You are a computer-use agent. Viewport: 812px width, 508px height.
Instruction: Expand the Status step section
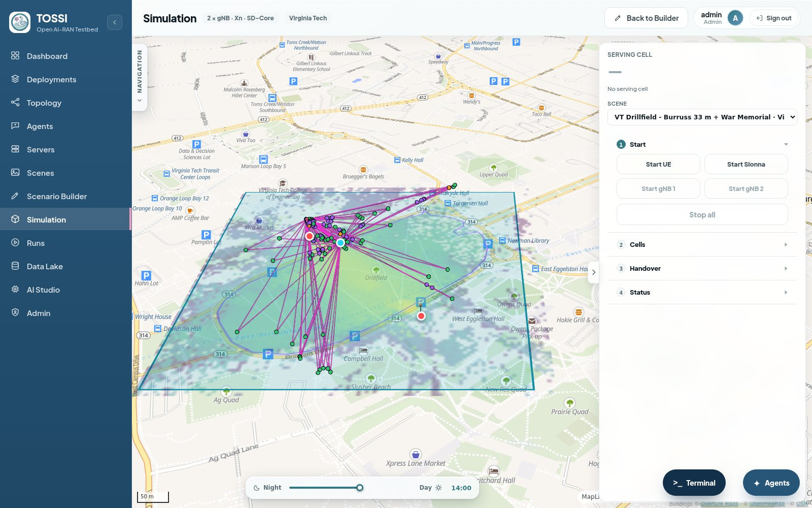point(702,292)
